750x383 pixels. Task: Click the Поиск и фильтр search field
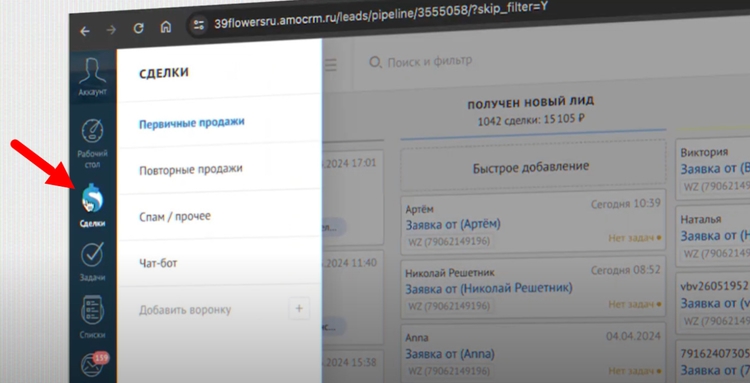tap(430, 62)
